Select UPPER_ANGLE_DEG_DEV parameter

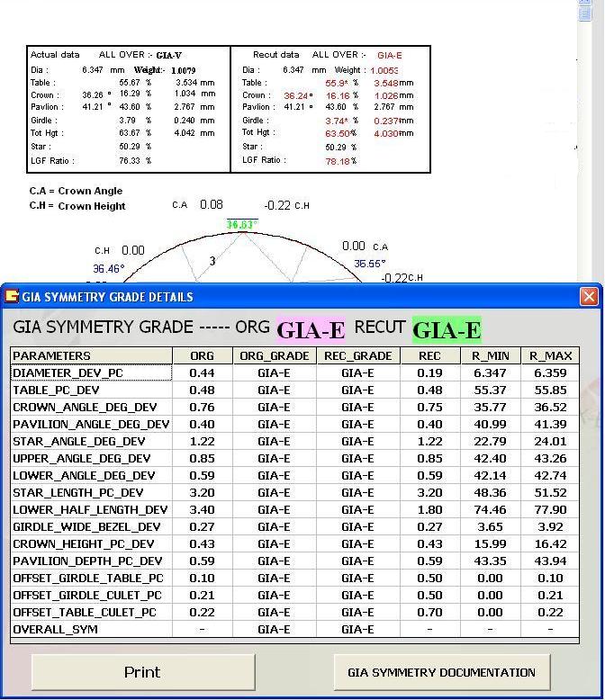pyautogui.click(x=91, y=459)
